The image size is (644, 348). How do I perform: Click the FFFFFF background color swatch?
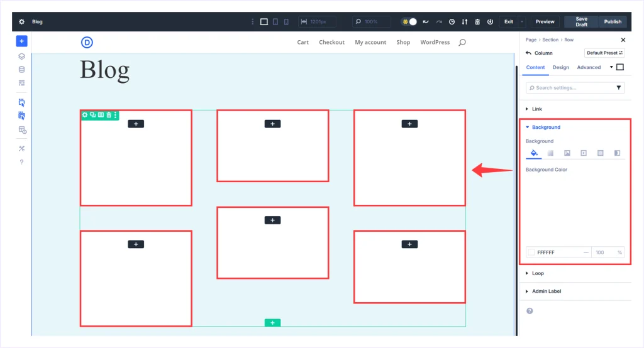tap(531, 253)
